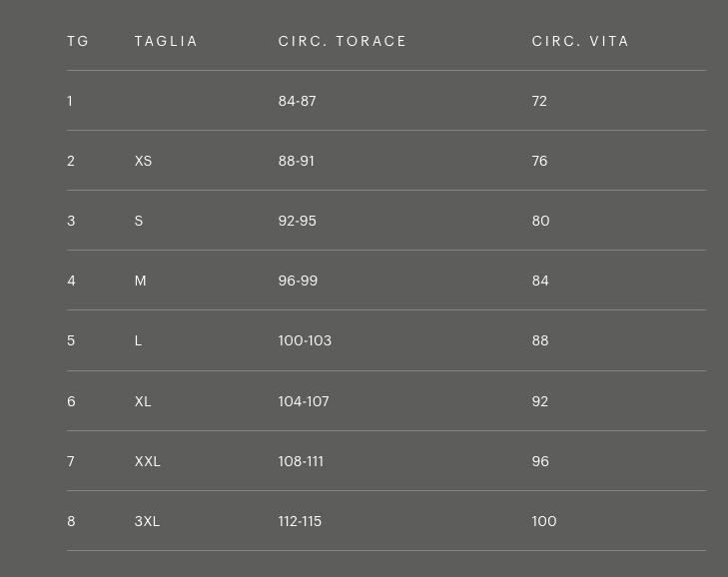Click the TG column header

pyautogui.click(x=78, y=41)
